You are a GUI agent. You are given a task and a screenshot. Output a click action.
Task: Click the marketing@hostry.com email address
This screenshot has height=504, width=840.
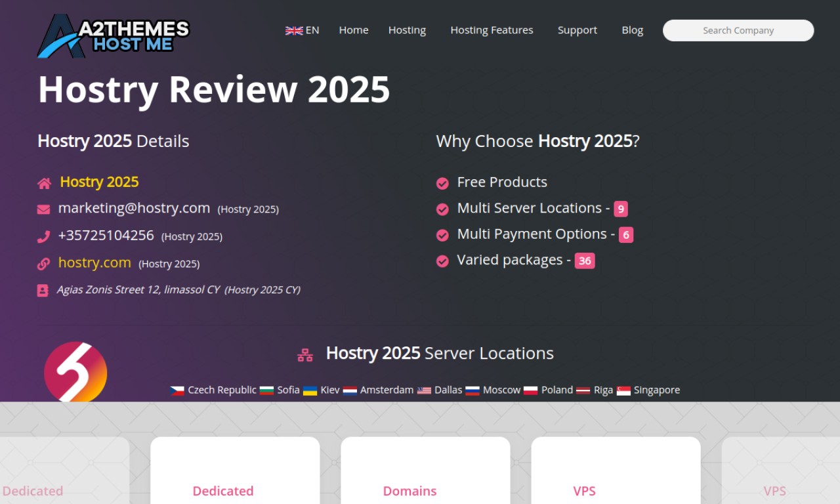pos(134,208)
